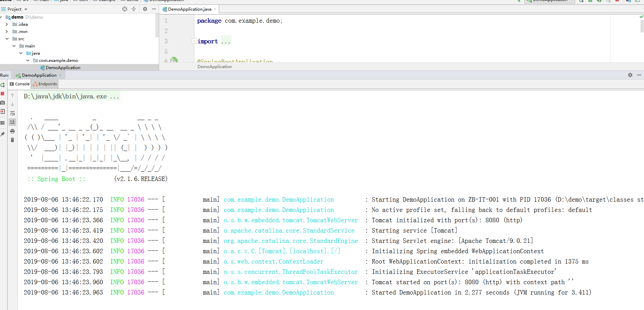Toggle soft-wrap in the console
Viewport: 644px width, 310px height.
pos(12,113)
